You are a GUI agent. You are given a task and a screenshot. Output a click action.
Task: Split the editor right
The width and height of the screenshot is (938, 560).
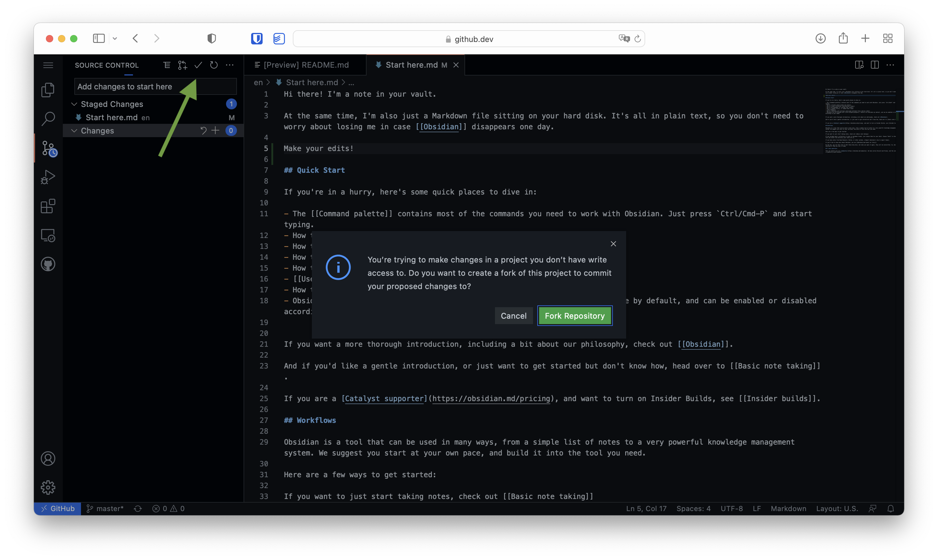click(875, 65)
